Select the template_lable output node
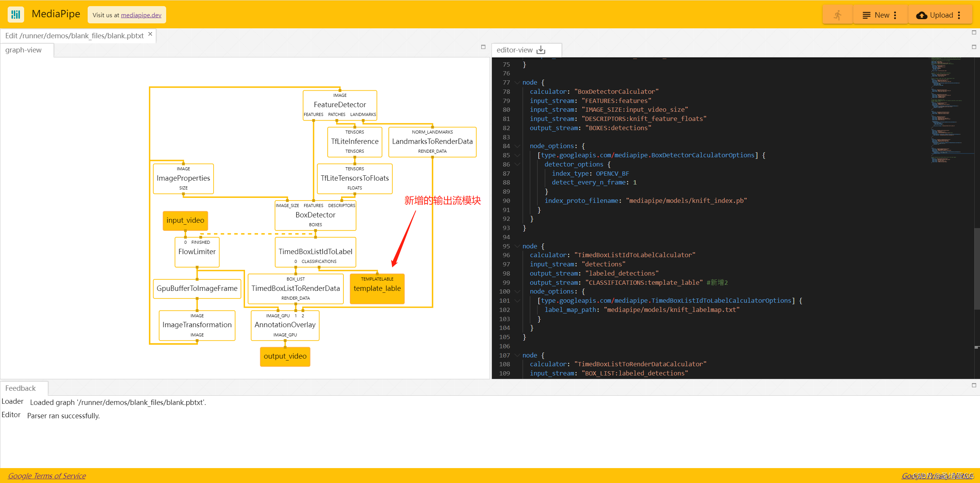Image resolution: width=980 pixels, height=483 pixels. [377, 289]
